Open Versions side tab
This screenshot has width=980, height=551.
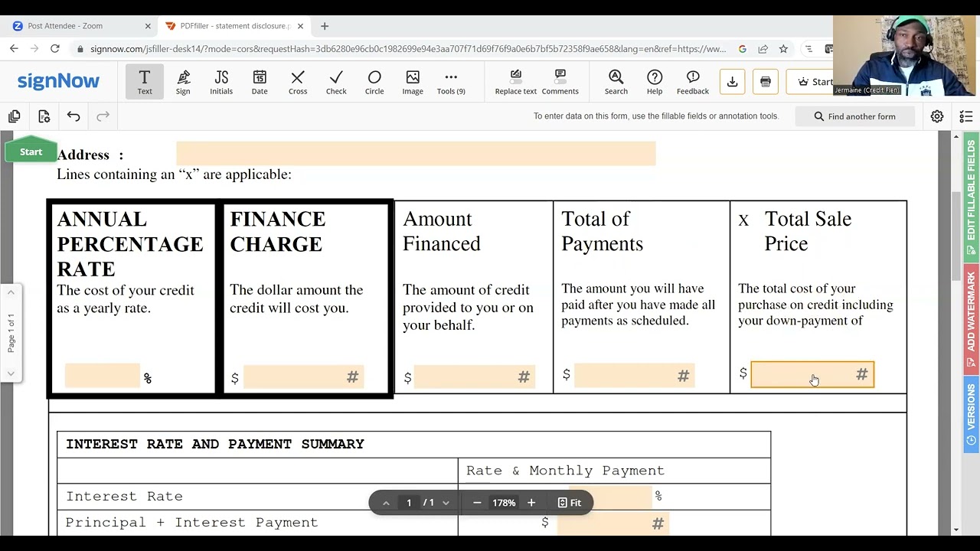pyautogui.click(x=971, y=416)
